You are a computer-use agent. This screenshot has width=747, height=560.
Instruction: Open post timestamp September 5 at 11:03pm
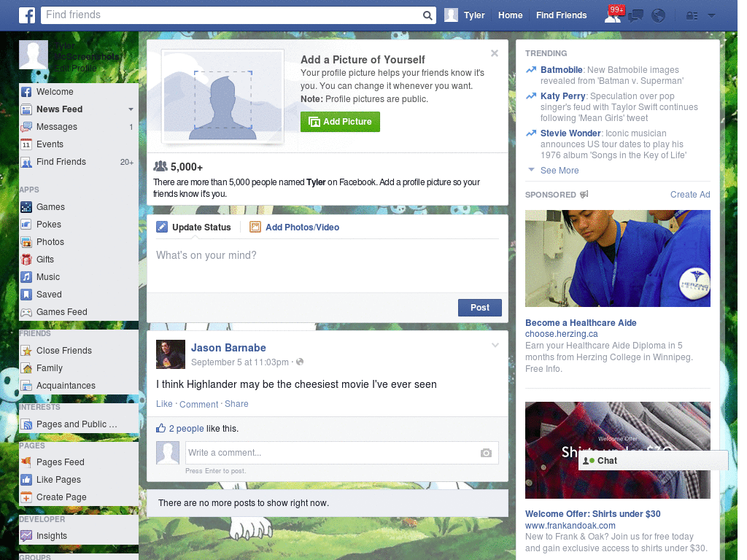239,362
